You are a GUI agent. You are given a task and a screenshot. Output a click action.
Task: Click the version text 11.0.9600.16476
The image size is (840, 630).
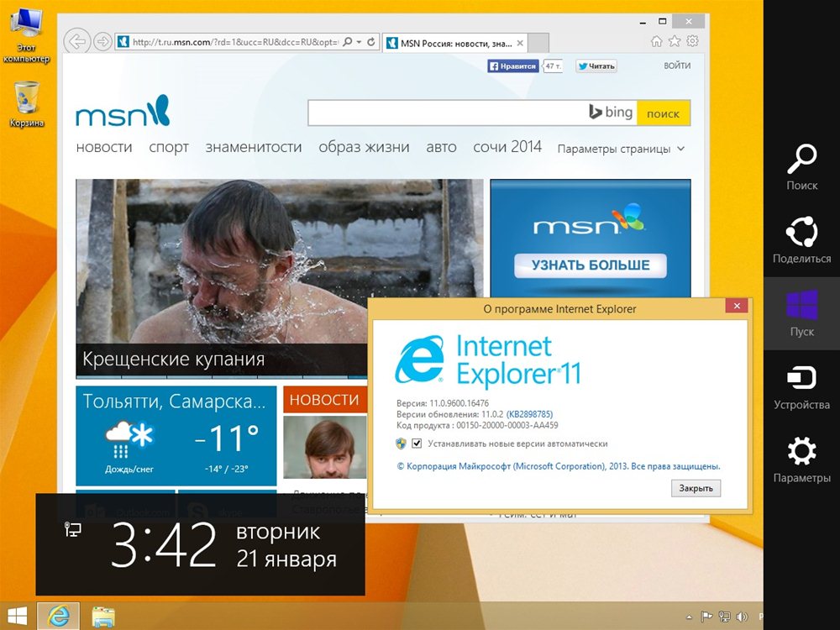click(x=459, y=403)
